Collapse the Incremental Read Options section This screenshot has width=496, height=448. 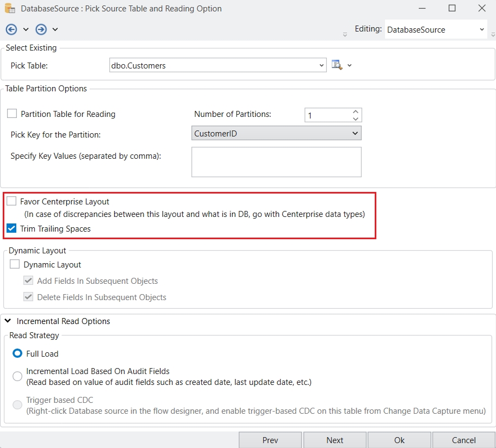(x=8, y=321)
